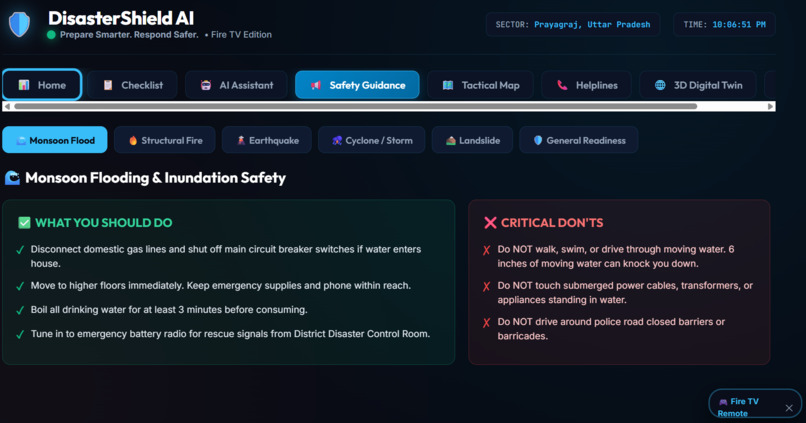Choose the Earthquake category
Image resolution: width=806 pixels, height=423 pixels.
coord(267,140)
